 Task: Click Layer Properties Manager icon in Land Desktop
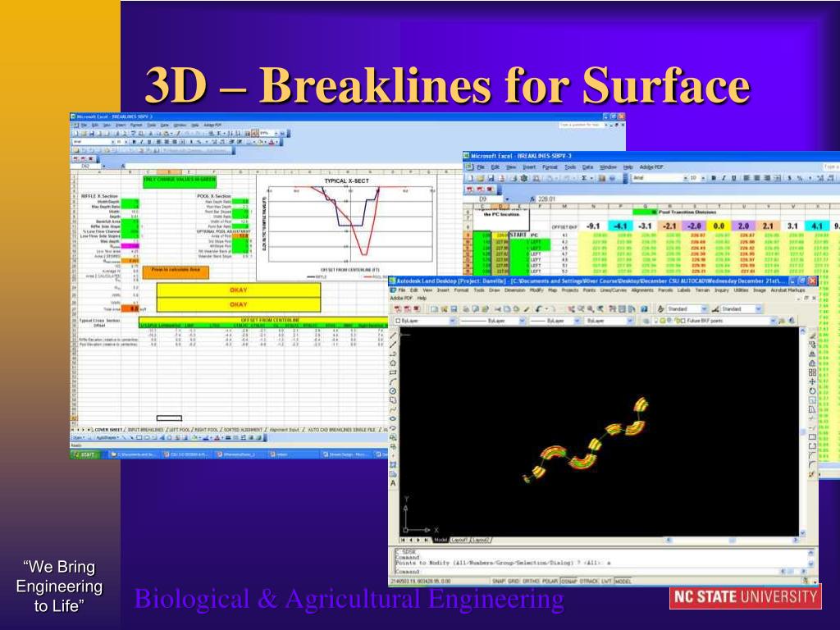646,321
